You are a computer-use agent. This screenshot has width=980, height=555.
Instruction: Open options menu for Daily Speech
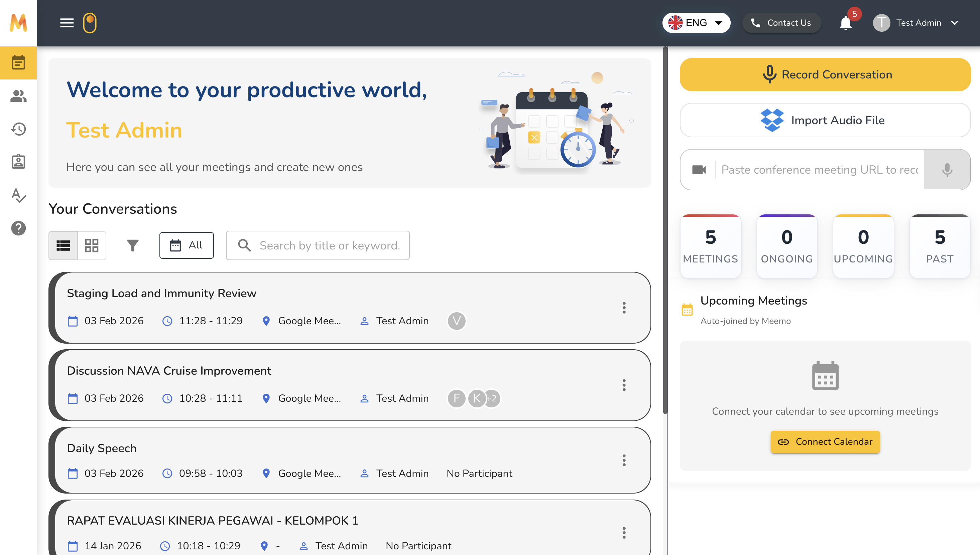[x=624, y=460]
